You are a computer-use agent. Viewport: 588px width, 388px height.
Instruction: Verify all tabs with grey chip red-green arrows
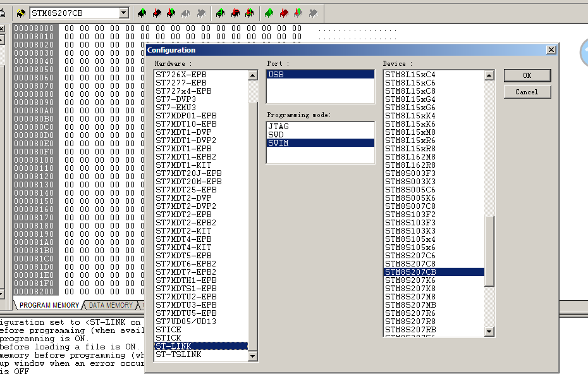point(298,13)
